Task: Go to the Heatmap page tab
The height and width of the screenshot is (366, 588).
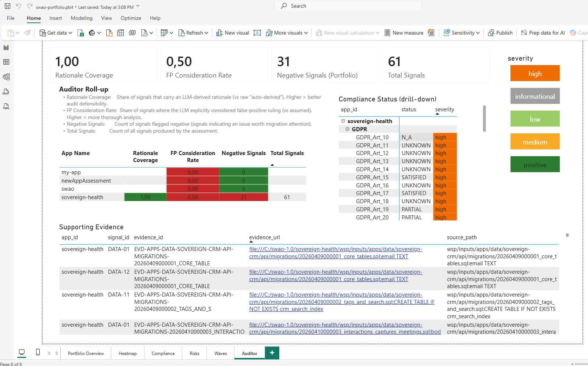Action: click(128, 353)
